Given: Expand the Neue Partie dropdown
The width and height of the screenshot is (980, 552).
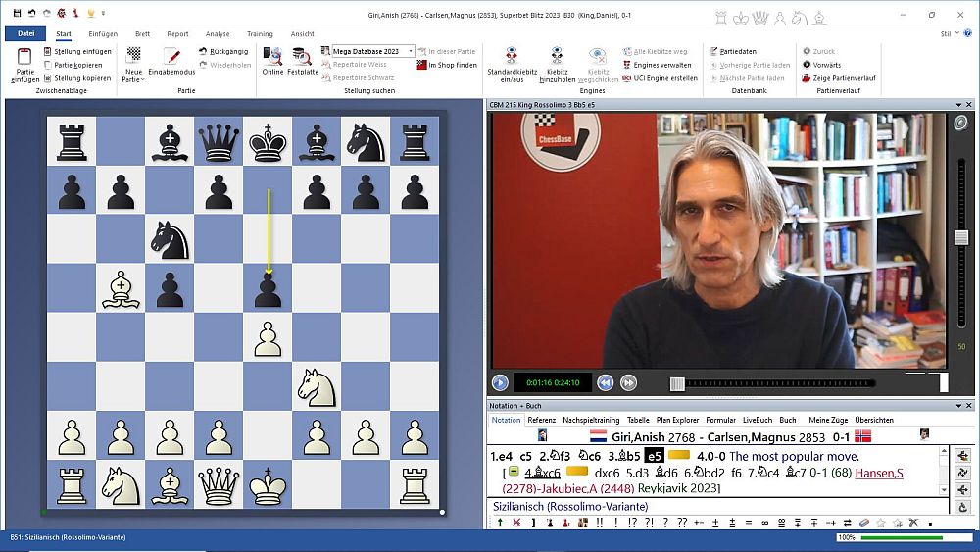Looking at the screenshot, I should coord(133,78).
